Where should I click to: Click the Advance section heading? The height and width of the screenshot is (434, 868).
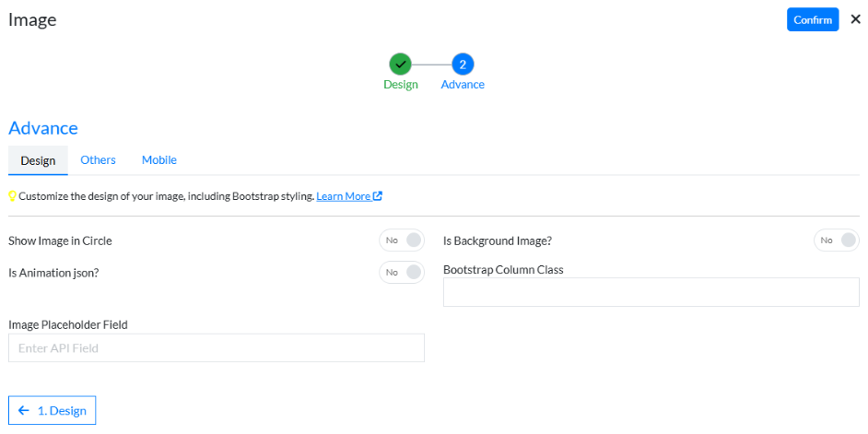pos(43,128)
